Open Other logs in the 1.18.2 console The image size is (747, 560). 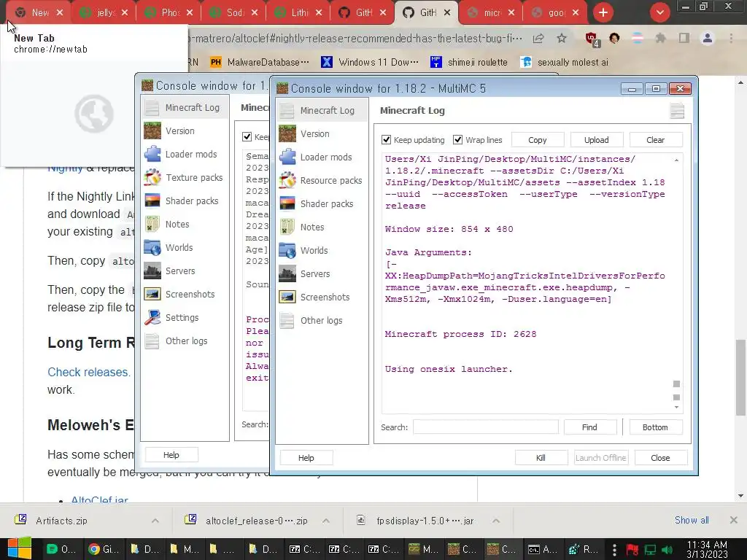[322, 321]
